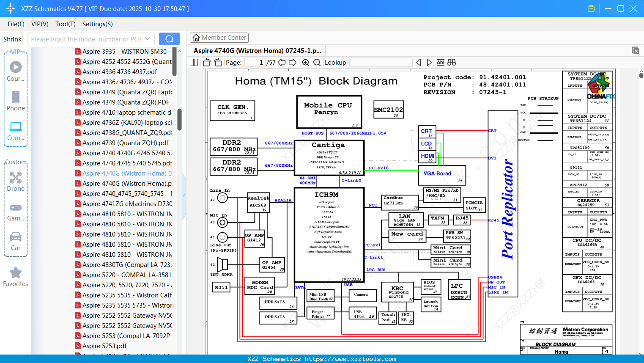644x363 pixels.
Task: Open the Courses category in the VIP sidebar
Action: pyautogui.click(x=16, y=71)
